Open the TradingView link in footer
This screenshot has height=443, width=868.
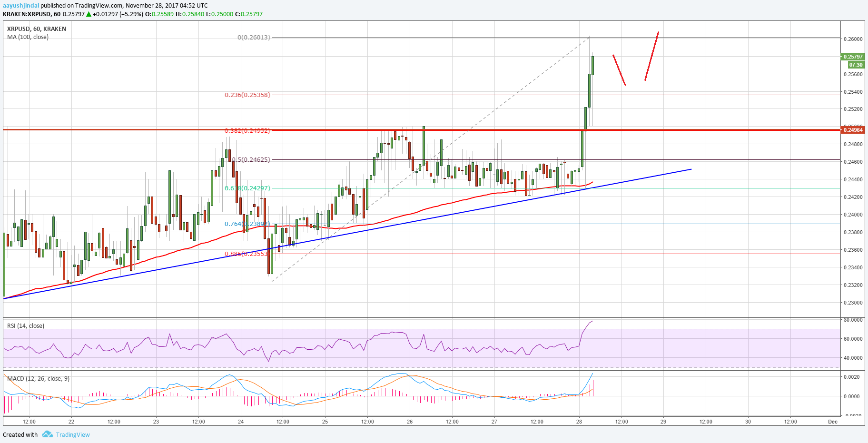pyautogui.click(x=73, y=434)
